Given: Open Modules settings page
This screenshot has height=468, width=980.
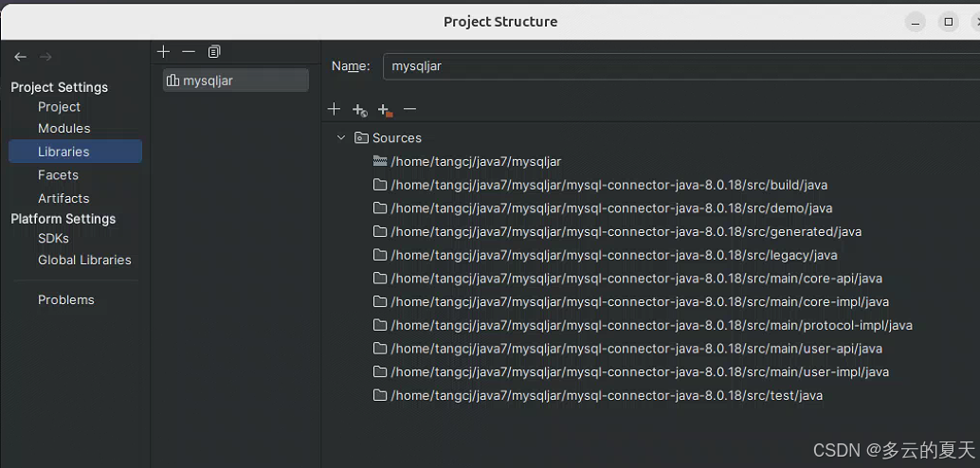Looking at the screenshot, I should coord(64,128).
